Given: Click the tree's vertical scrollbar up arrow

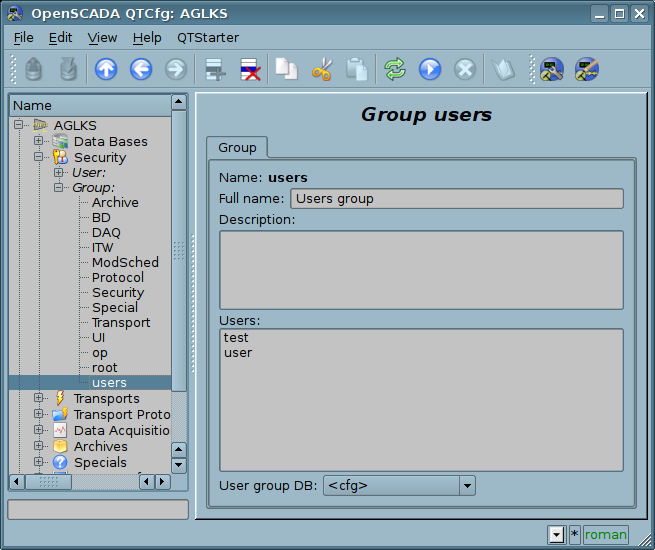Looking at the screenshot, I should pos(179,101).
